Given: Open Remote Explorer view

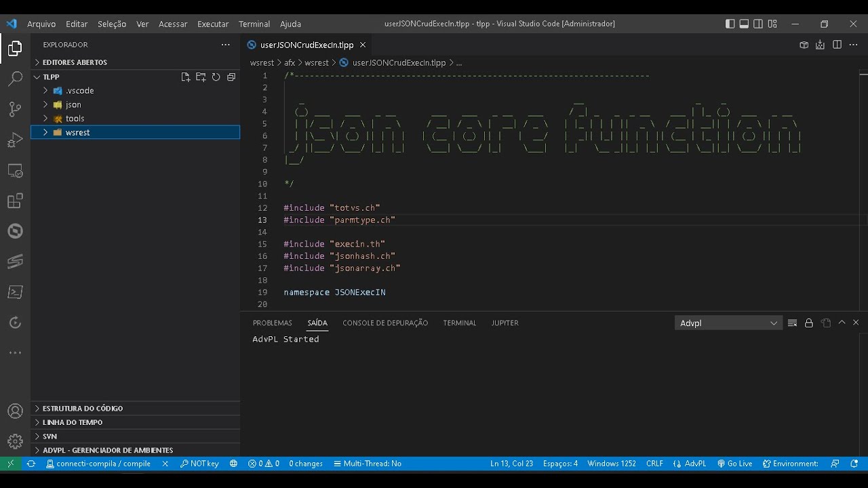Looking at the screenshot, I should [15, 171].
